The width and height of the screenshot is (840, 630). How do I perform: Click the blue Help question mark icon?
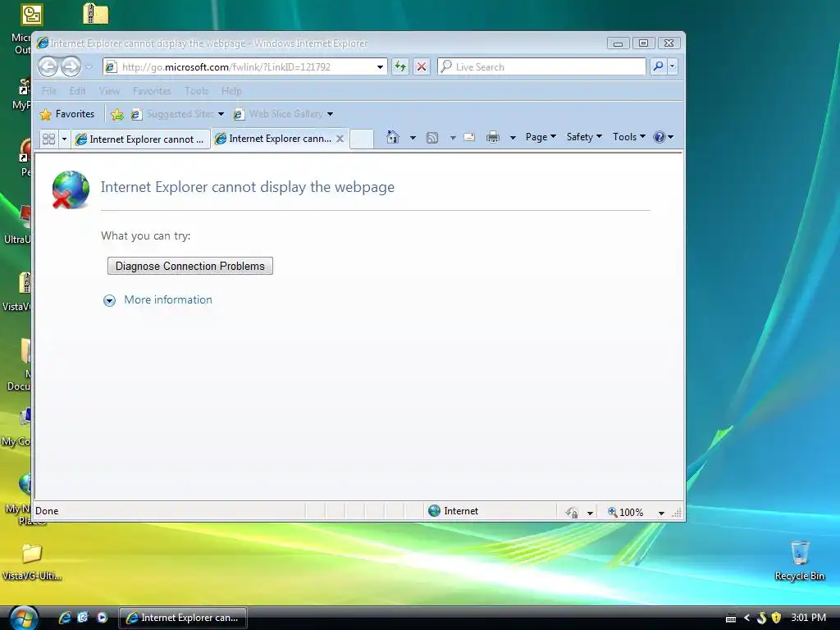[659, 137]
